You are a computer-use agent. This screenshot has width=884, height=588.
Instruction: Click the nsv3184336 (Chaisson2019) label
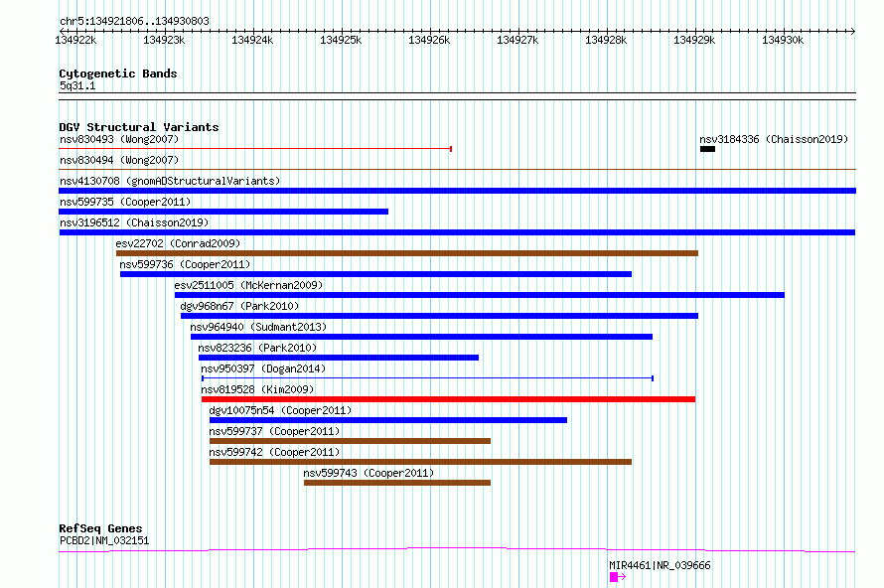[774, 139]
